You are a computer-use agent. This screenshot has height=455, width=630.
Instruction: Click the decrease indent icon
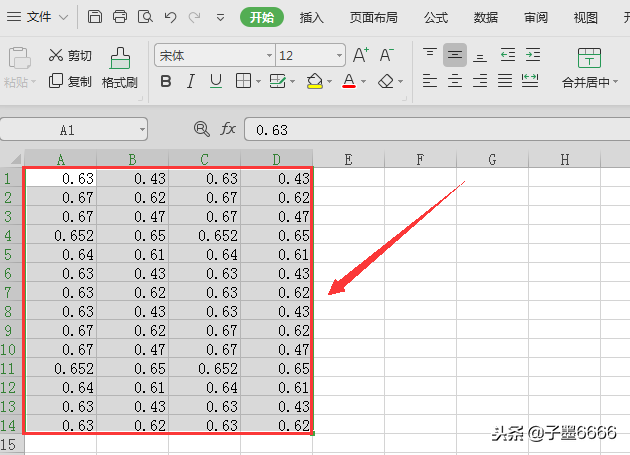pos(508,55)
